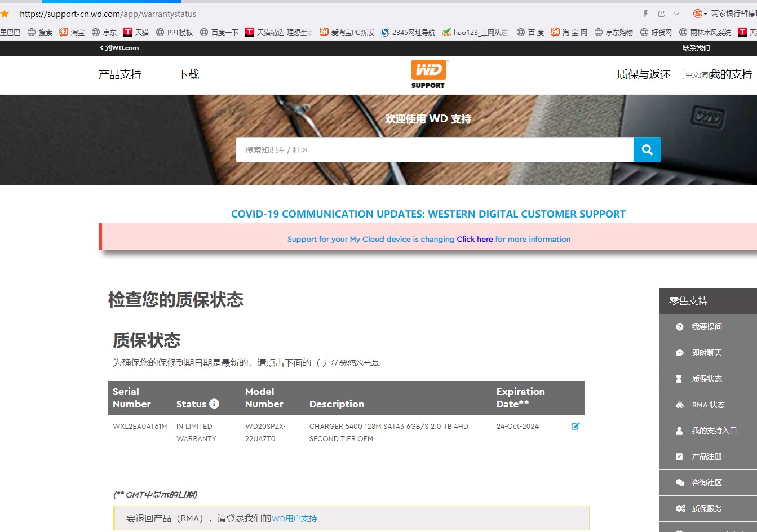Open the 质保与返还 navigation menu
This screenshot has height=532, width=757.
tap(644, 74)
